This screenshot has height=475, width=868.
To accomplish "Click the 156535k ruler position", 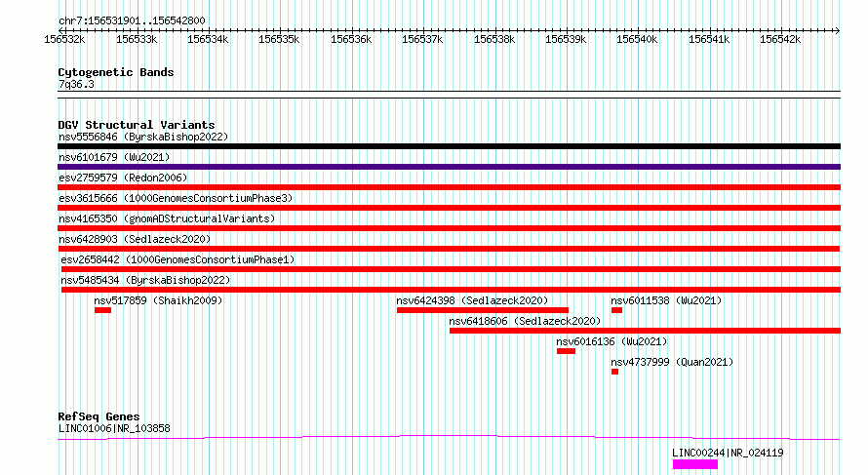I will (x=280, y=39).
